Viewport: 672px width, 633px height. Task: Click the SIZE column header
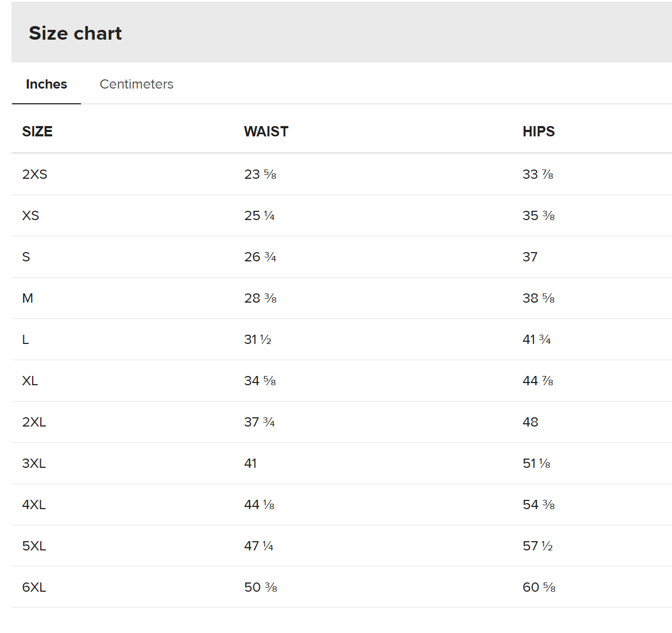click(x=38, y=131)
